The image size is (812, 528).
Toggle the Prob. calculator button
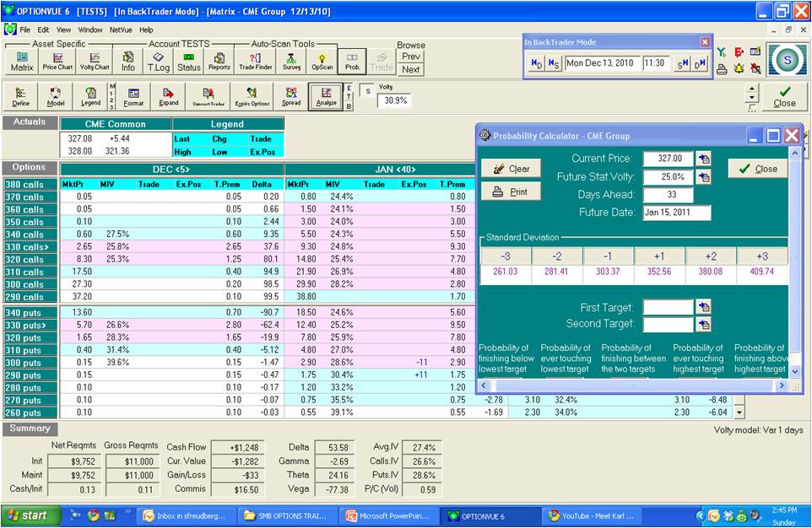(352, 62)
